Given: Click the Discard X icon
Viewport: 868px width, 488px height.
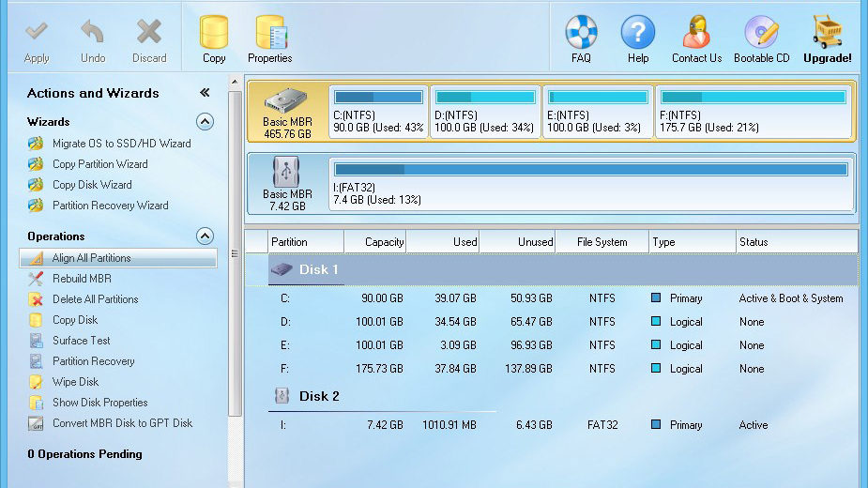Looking at the screenshot, I should click(149, 33).
